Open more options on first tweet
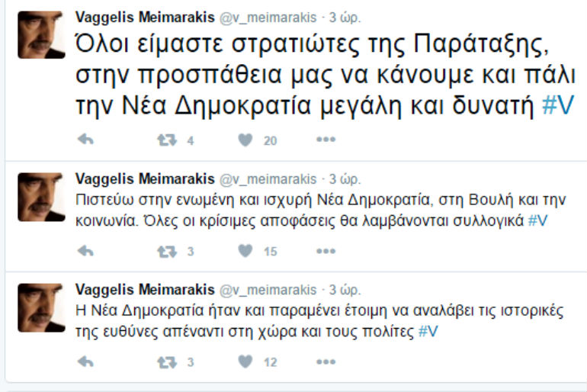 point(326,140)
